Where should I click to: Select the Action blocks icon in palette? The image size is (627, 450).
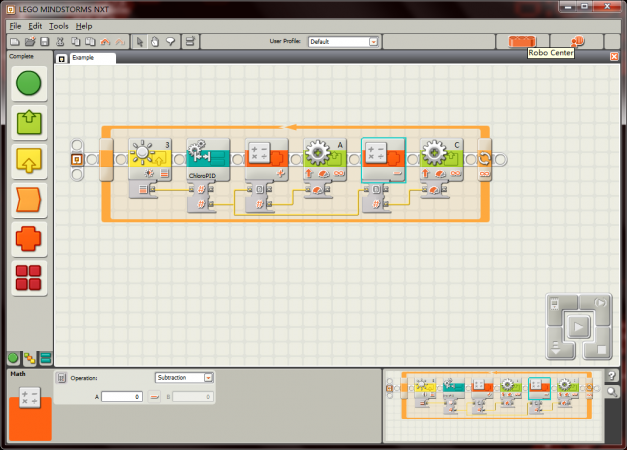(x=30, y=122)
